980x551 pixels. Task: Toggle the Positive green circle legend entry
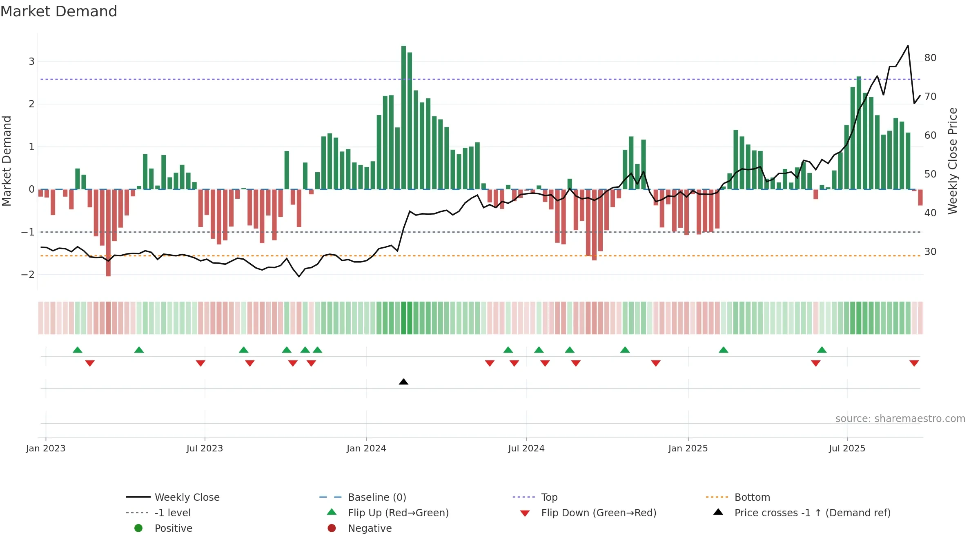pos(163,528)
